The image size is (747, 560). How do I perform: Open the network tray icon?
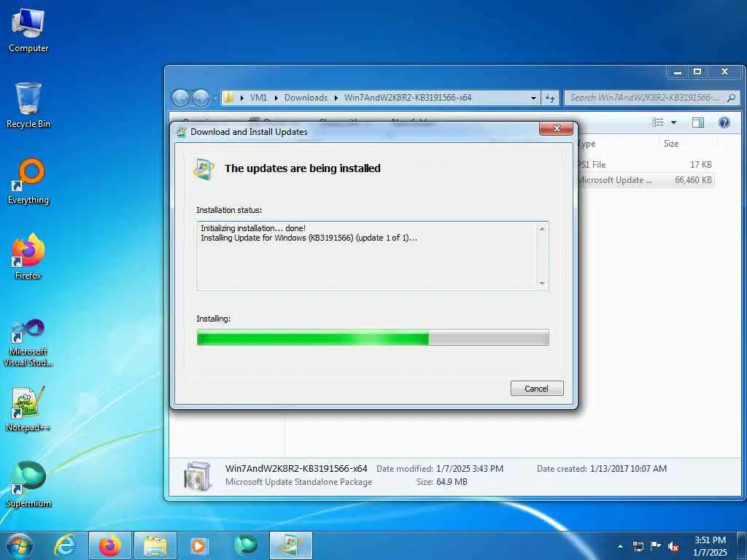tap(638, 546)
